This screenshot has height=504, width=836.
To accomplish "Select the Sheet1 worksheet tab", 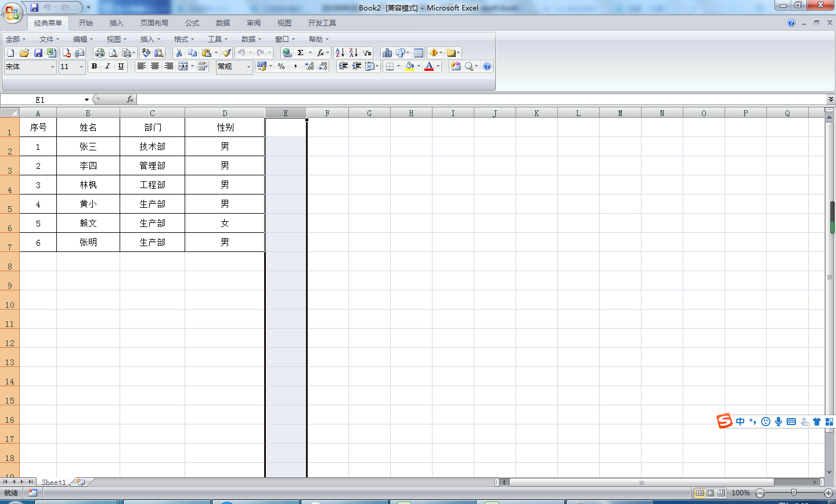I will pos(53,482).
